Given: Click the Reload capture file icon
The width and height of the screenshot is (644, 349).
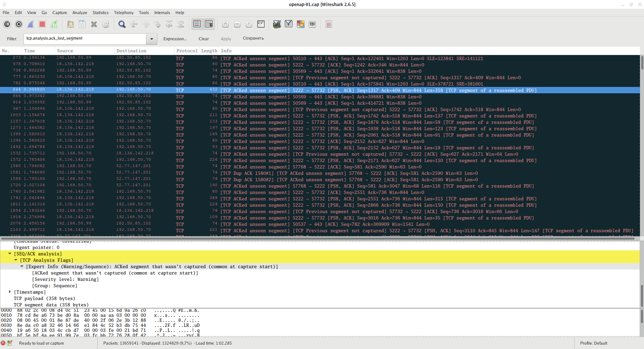Looking at the screenshot, I should click(x=106, y=24).
